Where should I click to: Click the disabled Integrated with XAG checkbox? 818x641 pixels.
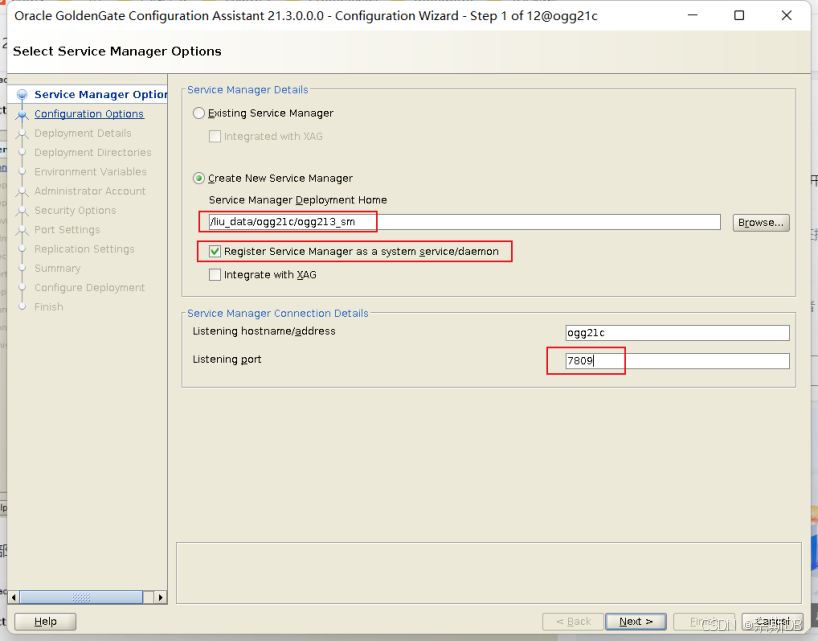(214, 136)
